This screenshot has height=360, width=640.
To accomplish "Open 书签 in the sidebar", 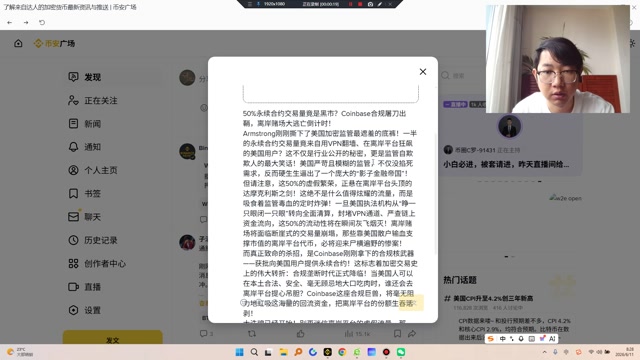I will point(114,193).
